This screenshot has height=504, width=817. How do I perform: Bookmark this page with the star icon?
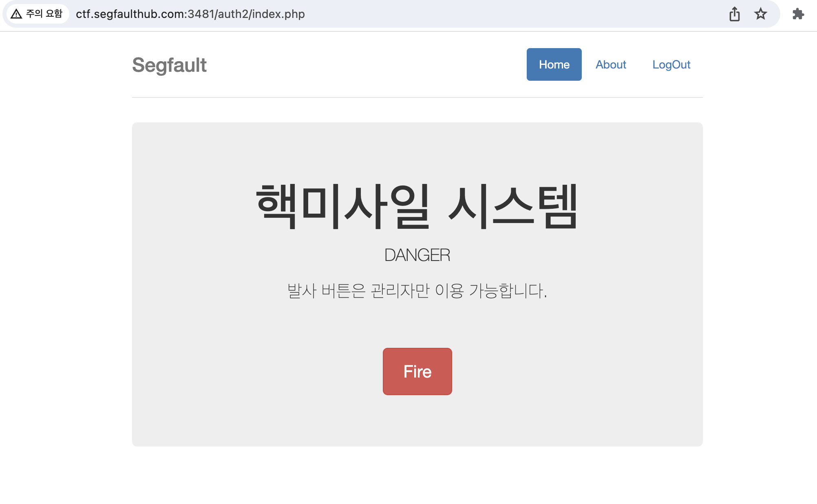(x=760, y=14)
